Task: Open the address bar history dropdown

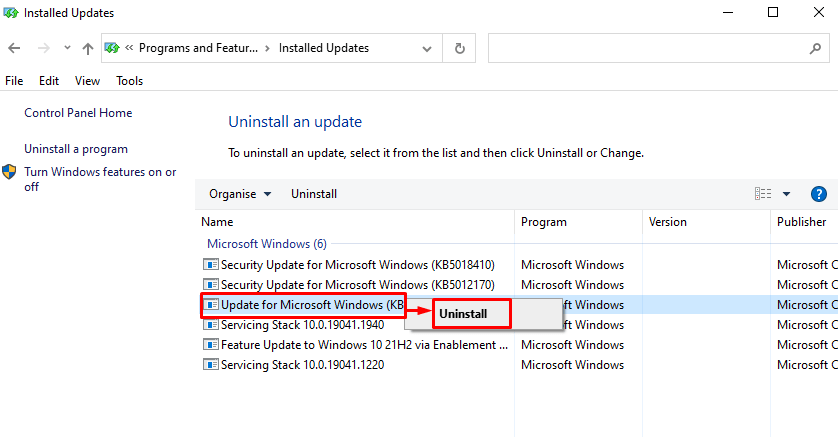Action: pos(426,49)
